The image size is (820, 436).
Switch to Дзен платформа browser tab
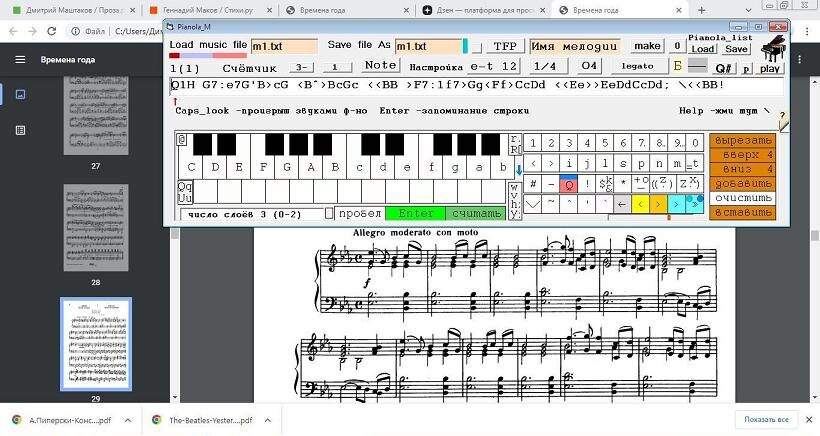(x=484, y=10)
